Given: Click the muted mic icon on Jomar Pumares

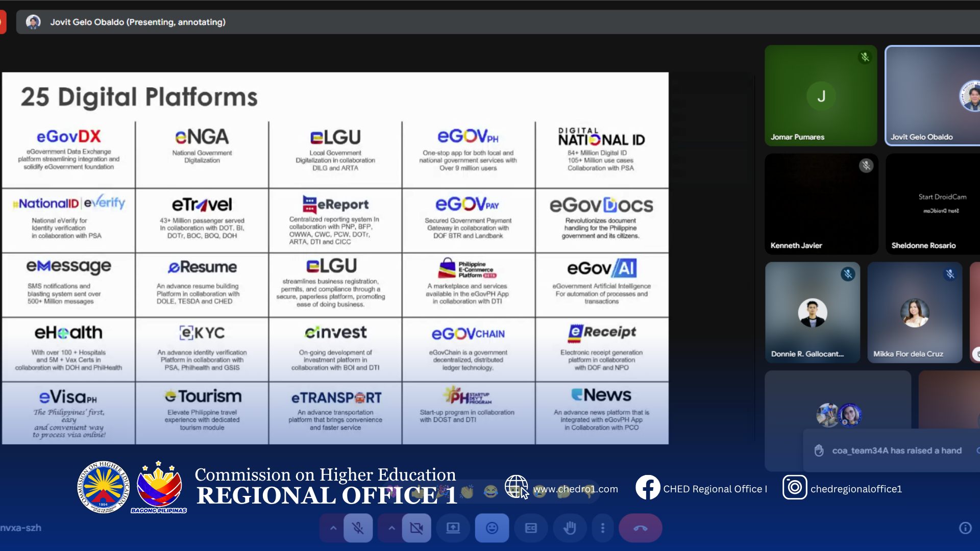Looking at the screenshot, I should (x=865, y=57).
